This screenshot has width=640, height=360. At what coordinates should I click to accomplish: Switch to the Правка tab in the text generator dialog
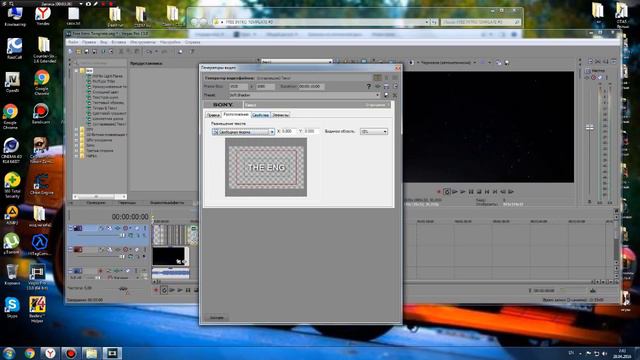tap(213, 115)
